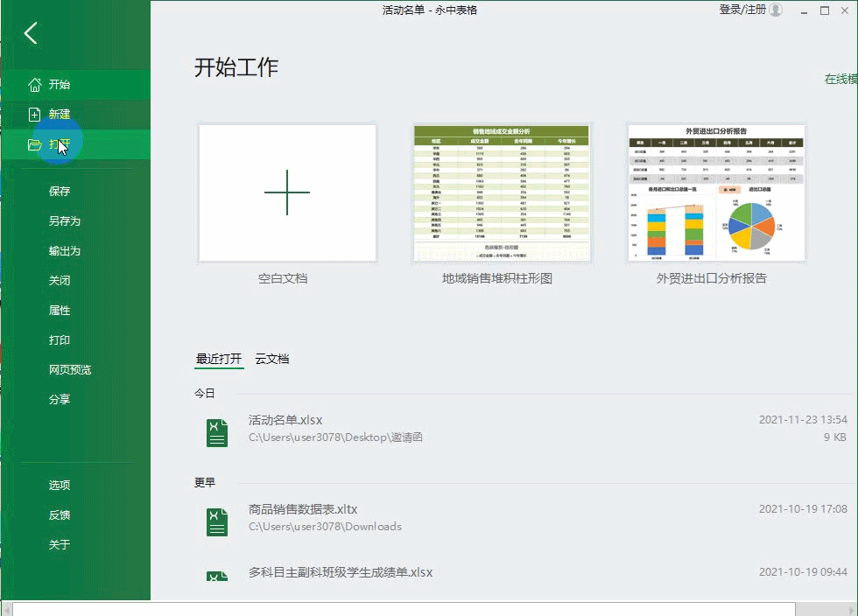Screen dimensions: 858x616
Task: Open the 打开 folder icon
Action: pyautogui.click(x=33, y=144)
